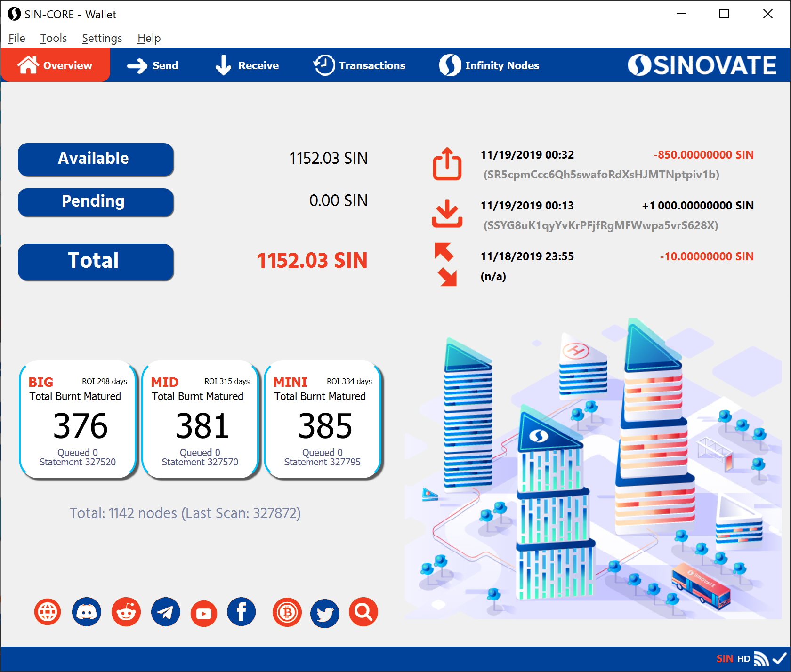Open the Infinity Nodes tab
This screenshot has height=672, width=791.
click(x=489, y=65)
